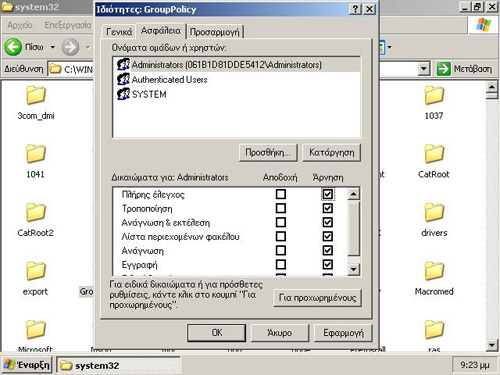This screenshot has width=500, height=375.
Task: Click the address path input field
Action: coord(71,69)
